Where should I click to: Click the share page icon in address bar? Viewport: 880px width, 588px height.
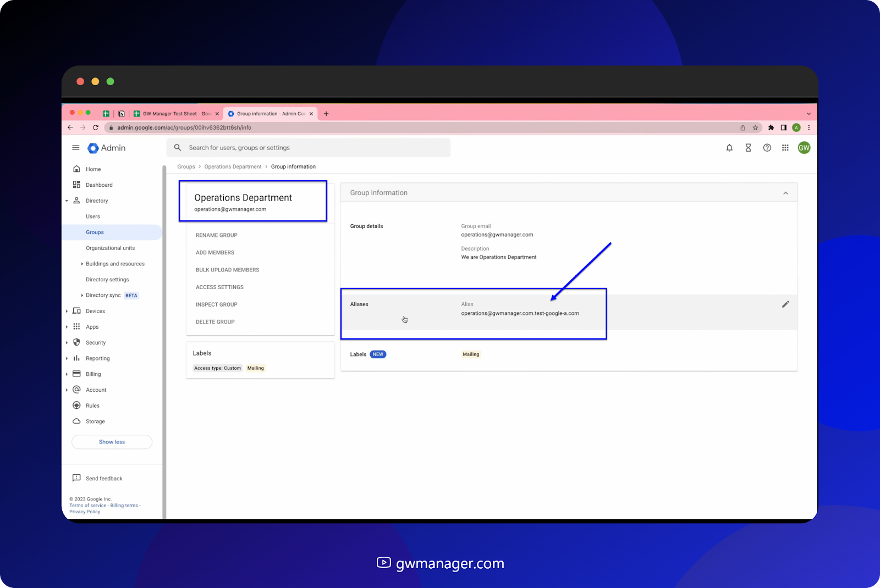tap(743, 127)
